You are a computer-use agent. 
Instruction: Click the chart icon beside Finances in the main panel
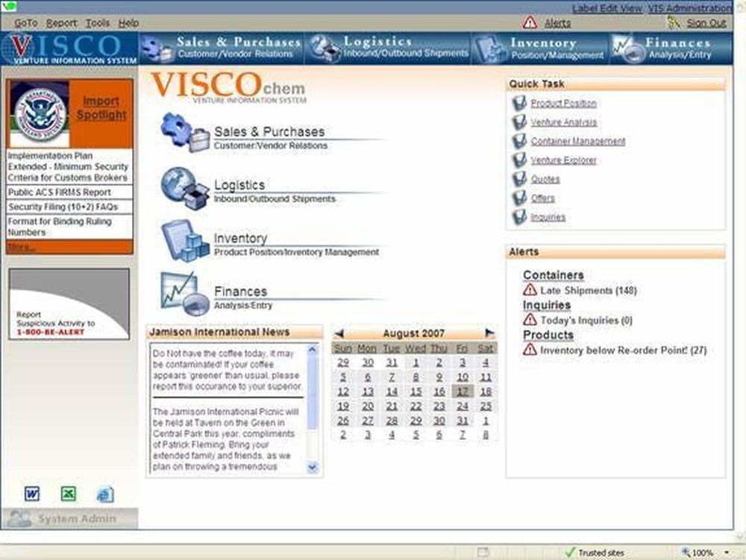click(x=184, y=294)
